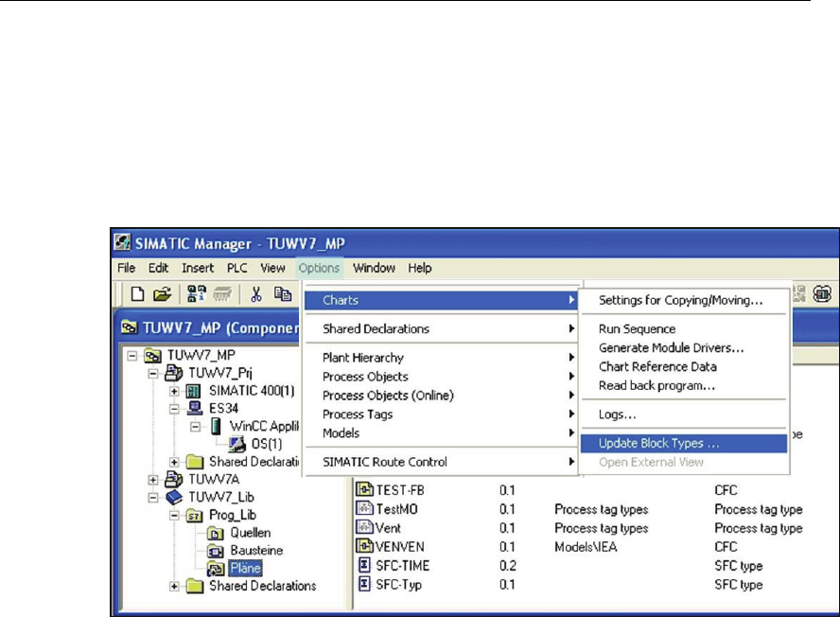
Task: Click the TUWV7_MP multiproject icon in tree
Action: 152,356
